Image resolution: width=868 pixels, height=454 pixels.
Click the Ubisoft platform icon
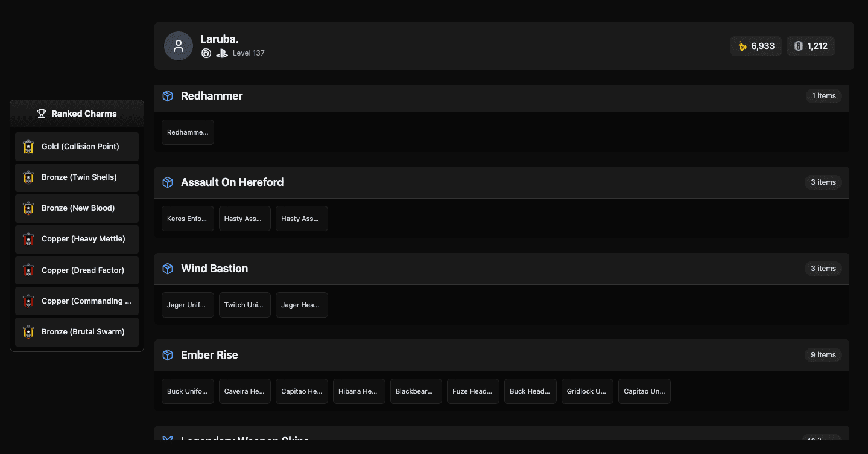click(x=206, y=53)
